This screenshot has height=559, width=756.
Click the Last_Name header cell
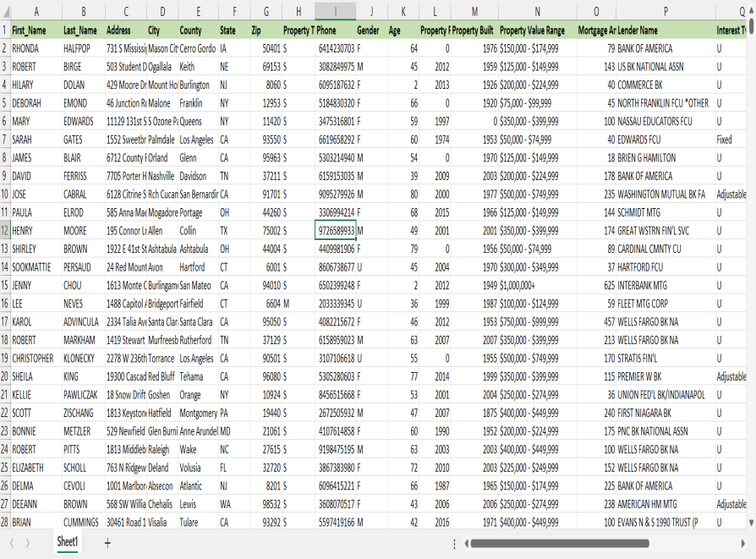pos(84,30)
